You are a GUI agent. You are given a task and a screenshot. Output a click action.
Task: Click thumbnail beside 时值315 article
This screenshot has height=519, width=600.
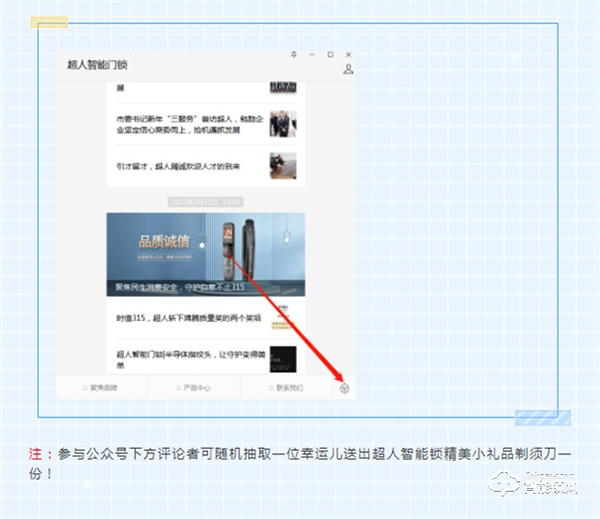(x=283, y=320)
